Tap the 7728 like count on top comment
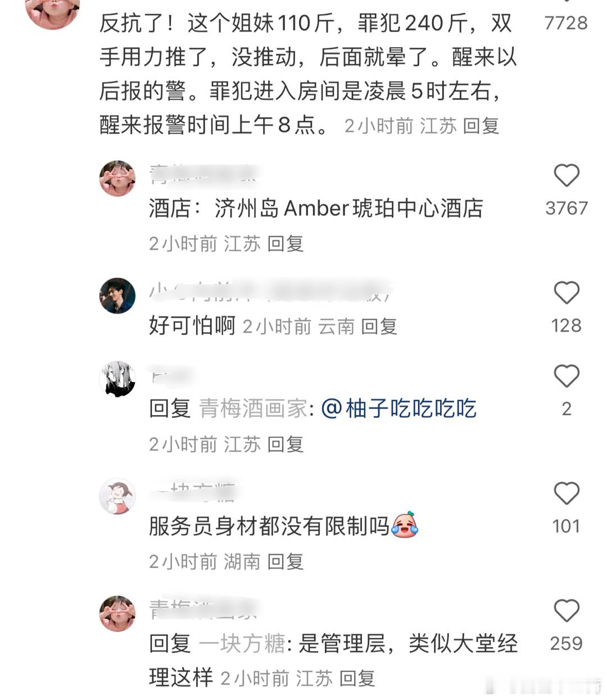The height and width of the screenshot is (700, 607). [x=566, y=22]
